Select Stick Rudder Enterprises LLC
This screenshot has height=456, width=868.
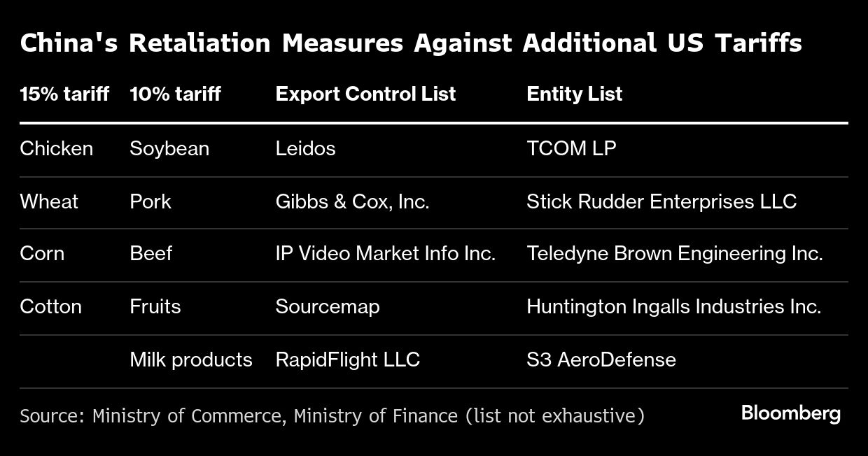[x=661, y=201]
